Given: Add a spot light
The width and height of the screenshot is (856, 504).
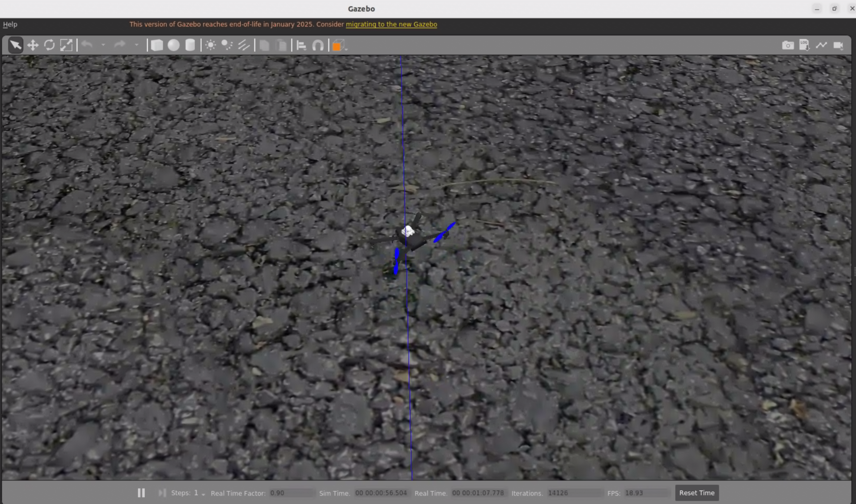Looking at the screenshot, I should point(227,45).
